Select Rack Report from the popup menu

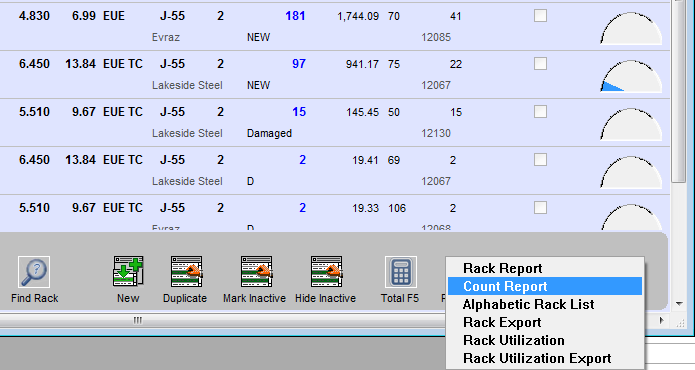(x=545, y=268)
